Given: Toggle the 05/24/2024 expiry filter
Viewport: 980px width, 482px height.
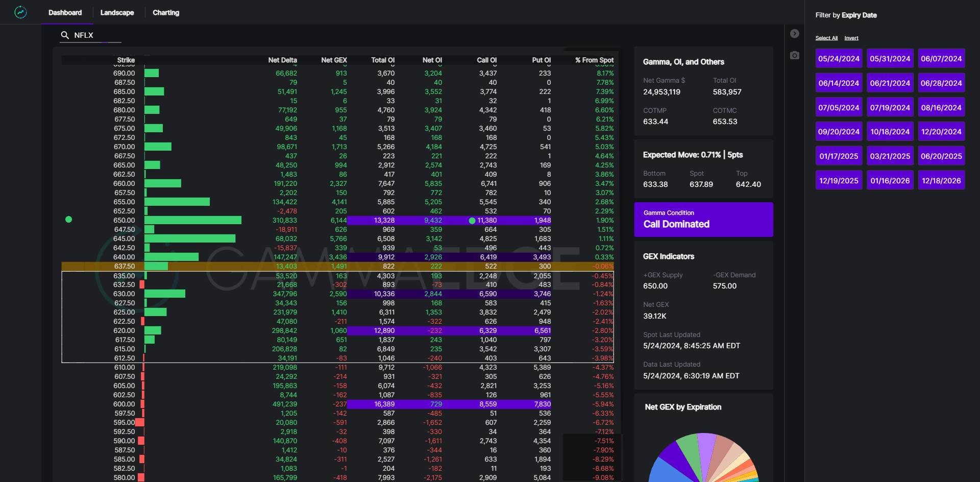Looking at the screenshot, I should click(839, 59).
